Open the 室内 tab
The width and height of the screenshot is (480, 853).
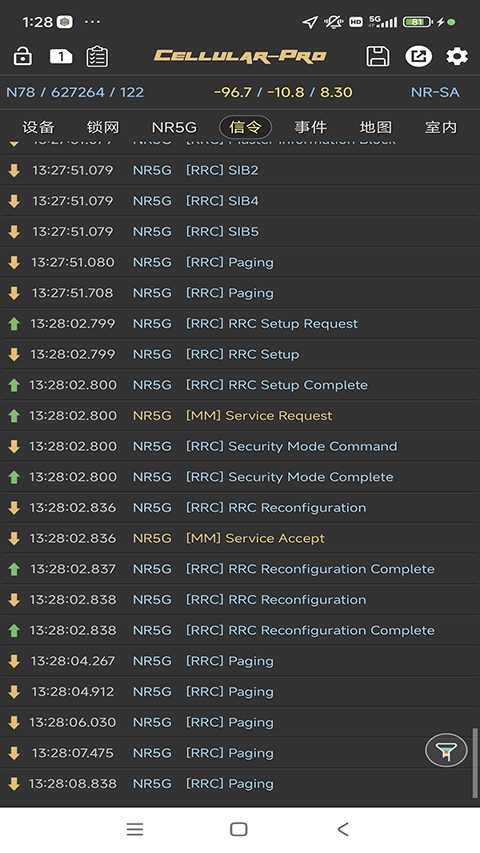[x=441, y=127]
